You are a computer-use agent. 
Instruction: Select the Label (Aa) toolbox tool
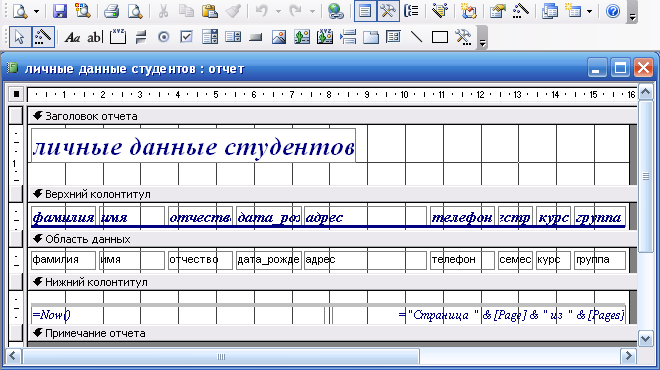72,37
